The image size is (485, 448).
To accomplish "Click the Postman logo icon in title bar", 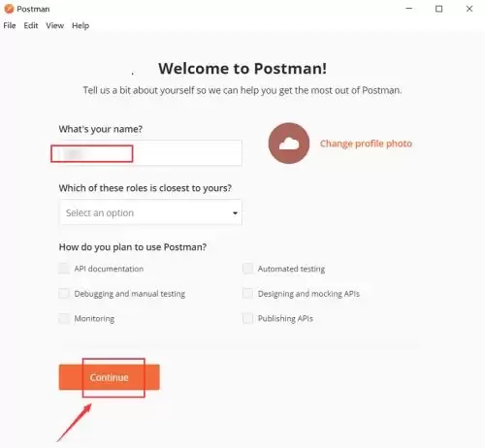I will coord(9,9).
